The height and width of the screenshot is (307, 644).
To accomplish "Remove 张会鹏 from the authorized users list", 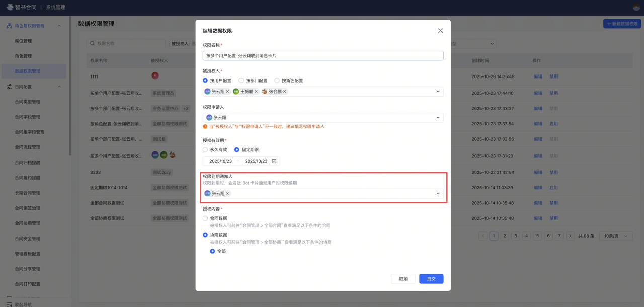I will point(284,92).
